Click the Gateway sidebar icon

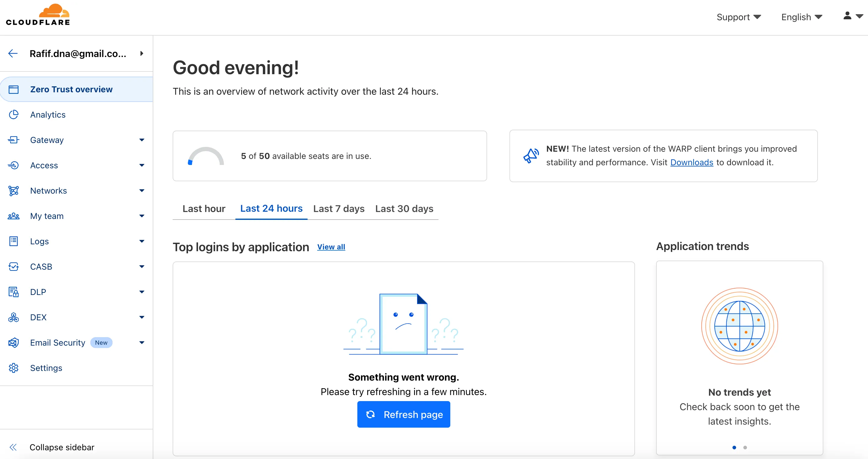pos(14,140)
